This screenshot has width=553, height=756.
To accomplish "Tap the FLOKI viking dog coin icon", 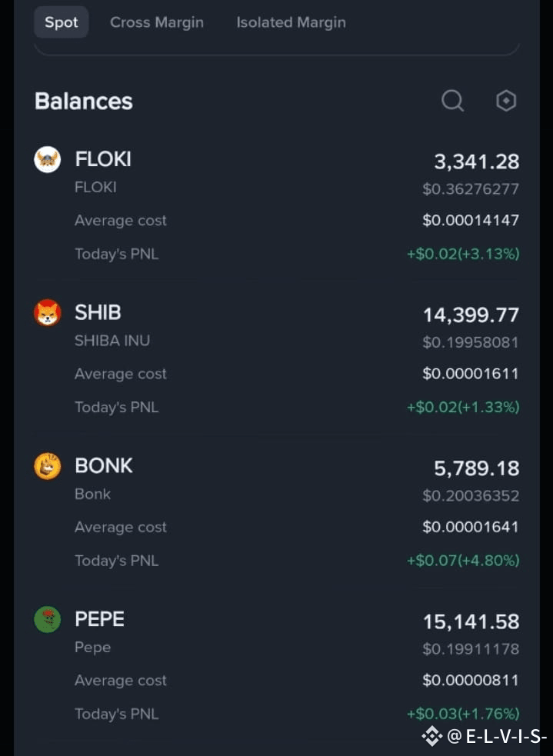I will tap(47, 160).
